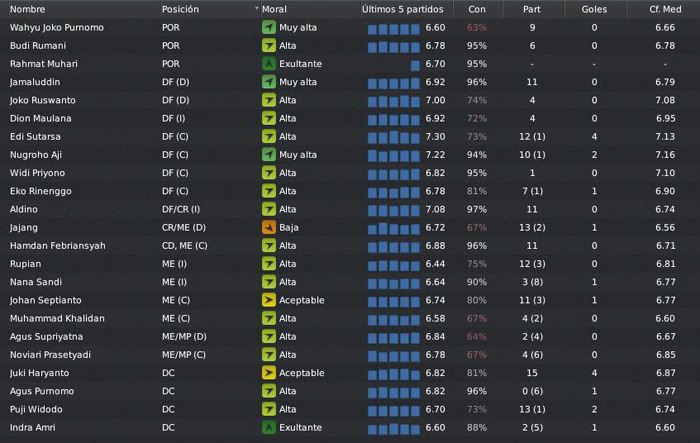Click Rahmat Muhari's single match form bar

[415, 66]
